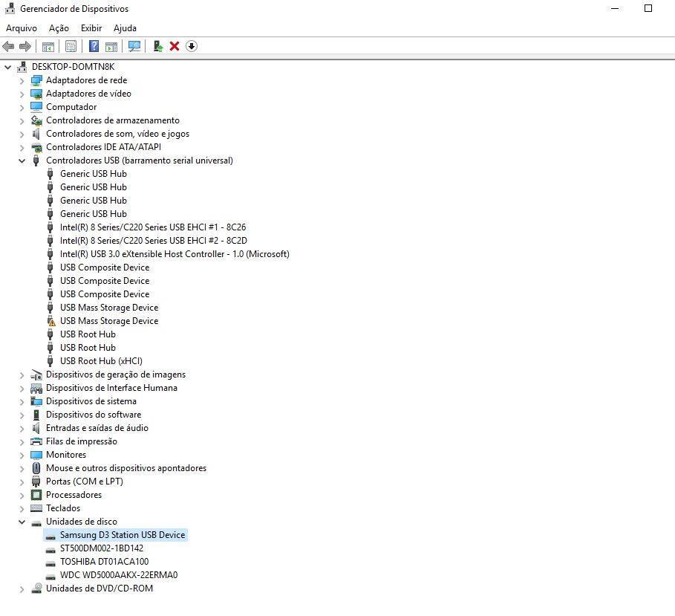Click the DESKTOP-DOMTN8K computer icon
Image resolution: width=675 pixels, height=616 pixels.
tap(22, 67)
